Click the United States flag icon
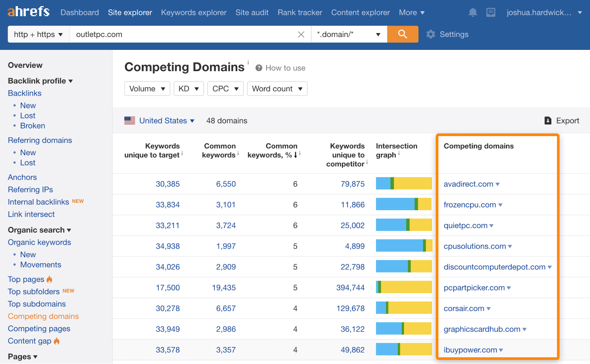 click(130, 121)
